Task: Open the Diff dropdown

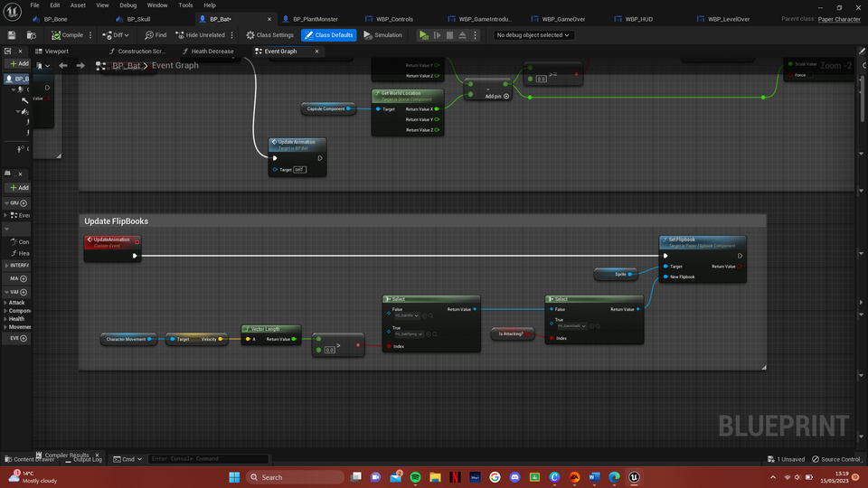Action: click(x=116, y=35)
